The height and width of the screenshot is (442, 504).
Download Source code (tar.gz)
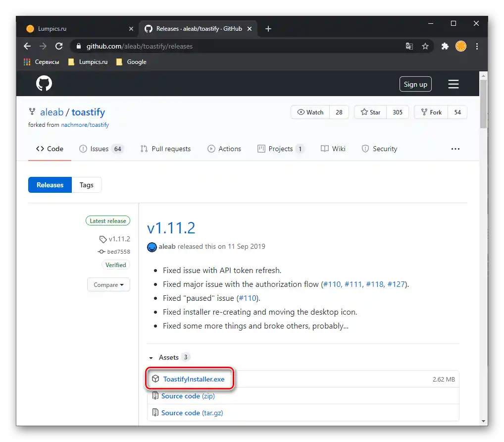pyautogui.click(x=192, y=413)
